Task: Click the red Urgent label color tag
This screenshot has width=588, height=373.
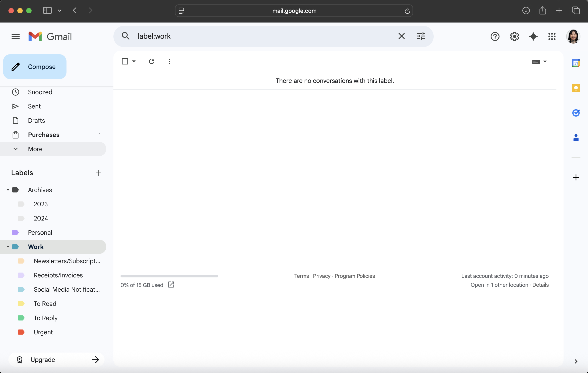Action: [21, 332]
